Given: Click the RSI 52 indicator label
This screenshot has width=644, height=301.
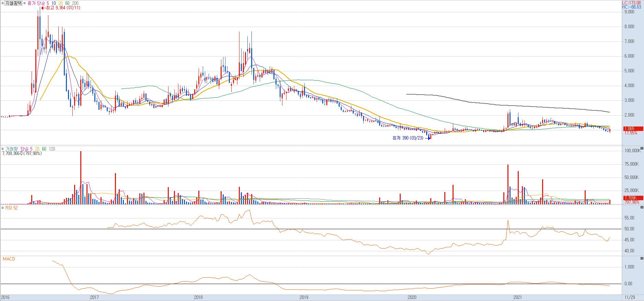Looking at the screenshot, I should 11,208.
